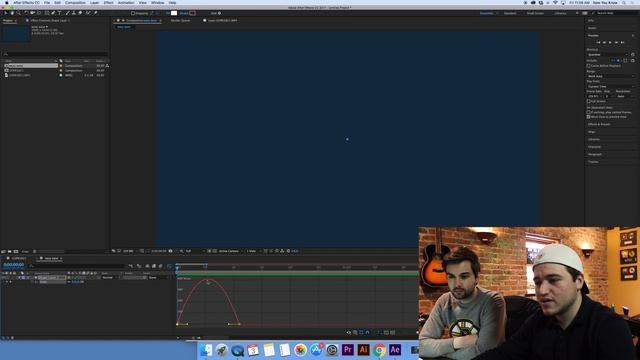Click the delete trash icon in Project panel
This screenshot has width=640, height=360.
pyautogui.click(x=34, y=251)
